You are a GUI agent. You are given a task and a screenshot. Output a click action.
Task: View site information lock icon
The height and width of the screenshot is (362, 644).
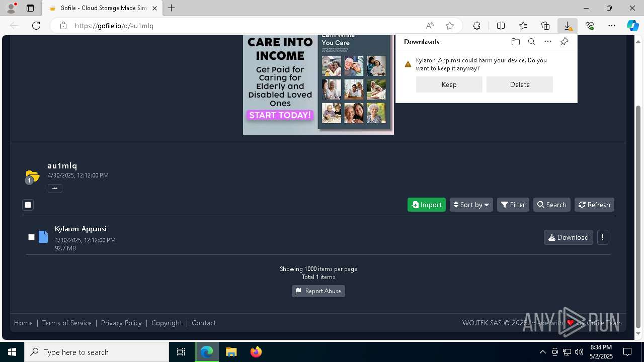pyautogui.click(x=63, y=26)
